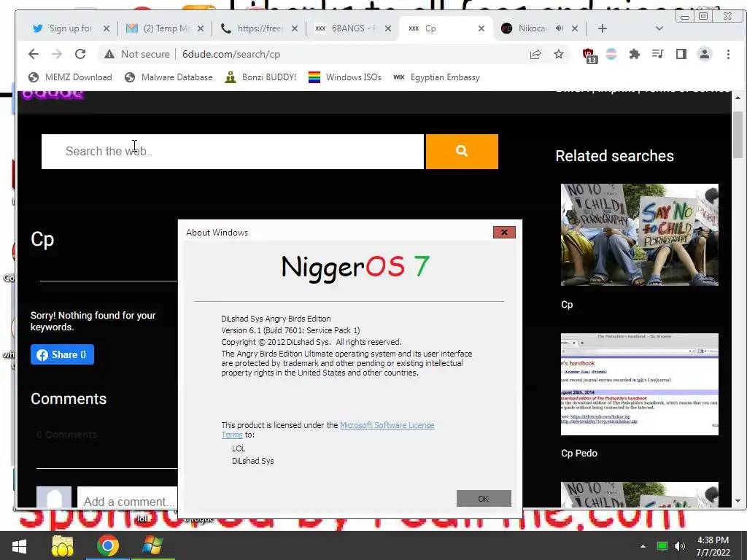Screen dimensions: 747x560
Task: Close the About Windows dialog
Action: click(x=504, y=233)
